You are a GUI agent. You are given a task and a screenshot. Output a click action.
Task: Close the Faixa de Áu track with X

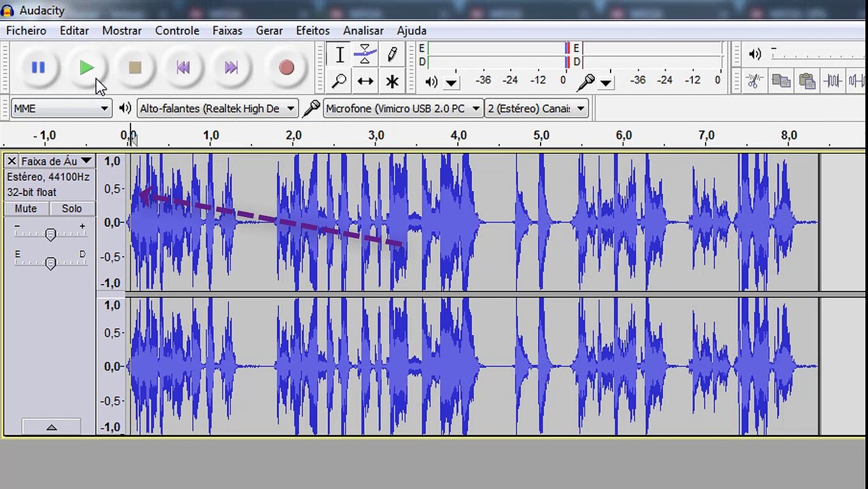(x=12, y=161)
